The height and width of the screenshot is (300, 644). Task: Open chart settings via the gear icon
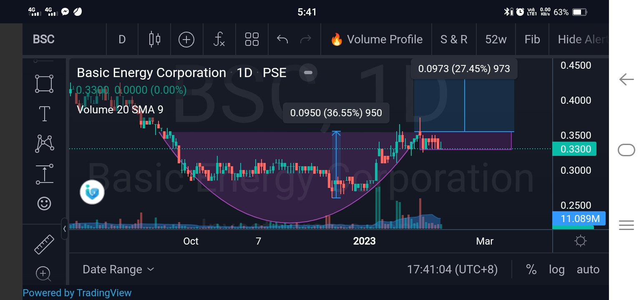pos(580,241)
